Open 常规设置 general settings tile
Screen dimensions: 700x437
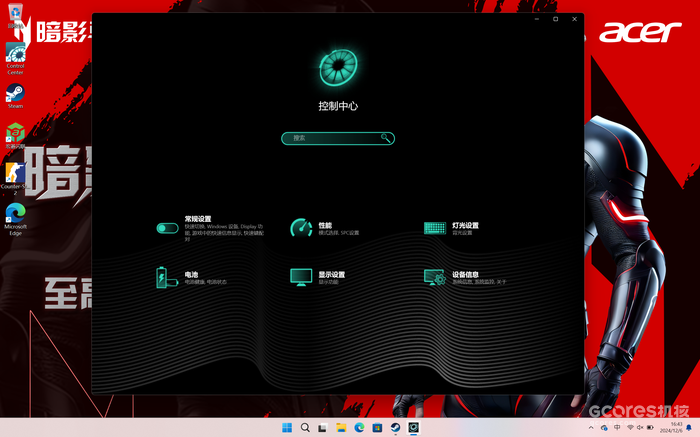(210, 228)
